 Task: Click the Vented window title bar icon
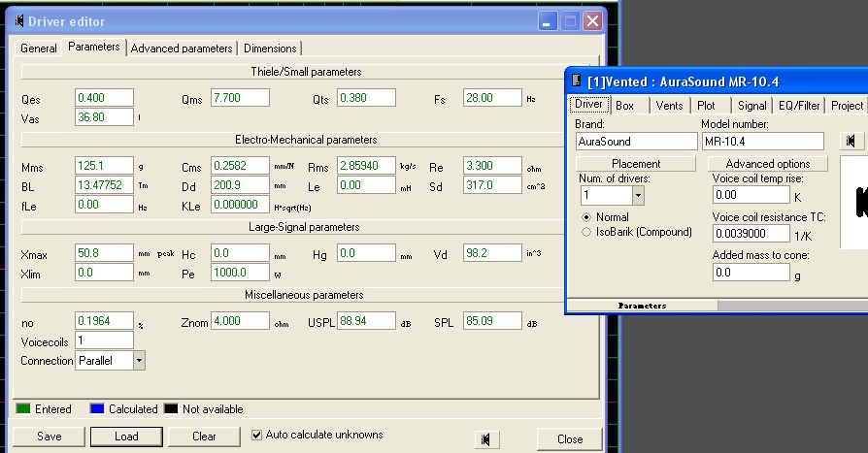577,81
